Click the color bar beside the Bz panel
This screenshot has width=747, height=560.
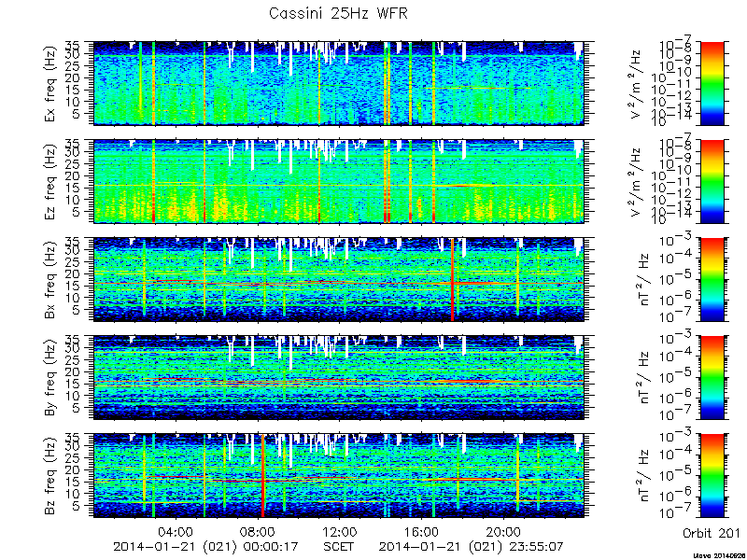point(712,476)
